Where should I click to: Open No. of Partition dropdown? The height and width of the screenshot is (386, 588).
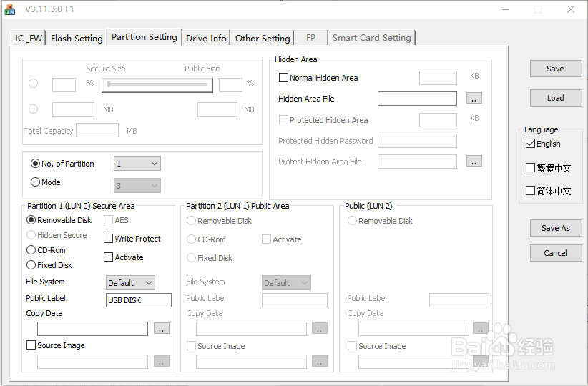click(137, 164)
